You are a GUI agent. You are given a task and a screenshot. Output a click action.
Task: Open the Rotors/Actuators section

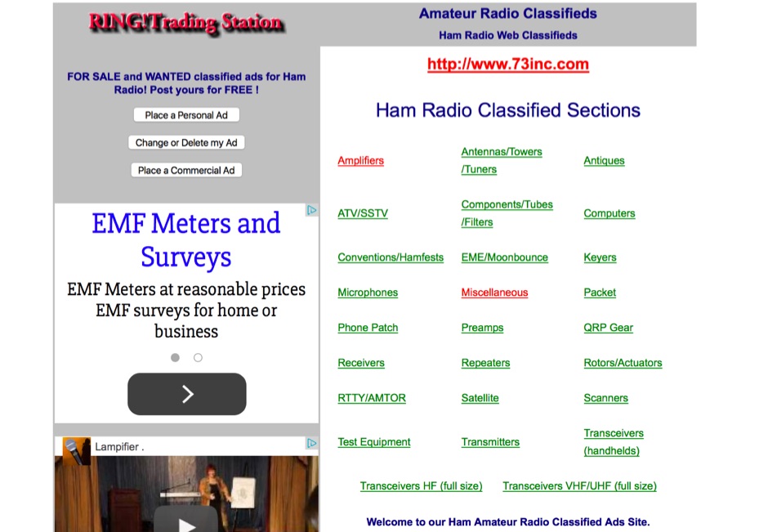point(623,363)
